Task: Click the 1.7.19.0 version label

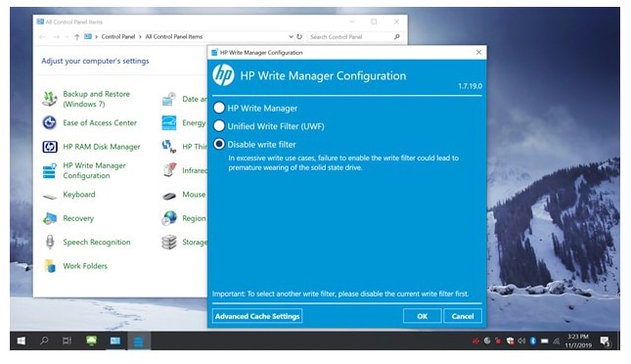Action: pyautogui.click(x=470, y=86)
